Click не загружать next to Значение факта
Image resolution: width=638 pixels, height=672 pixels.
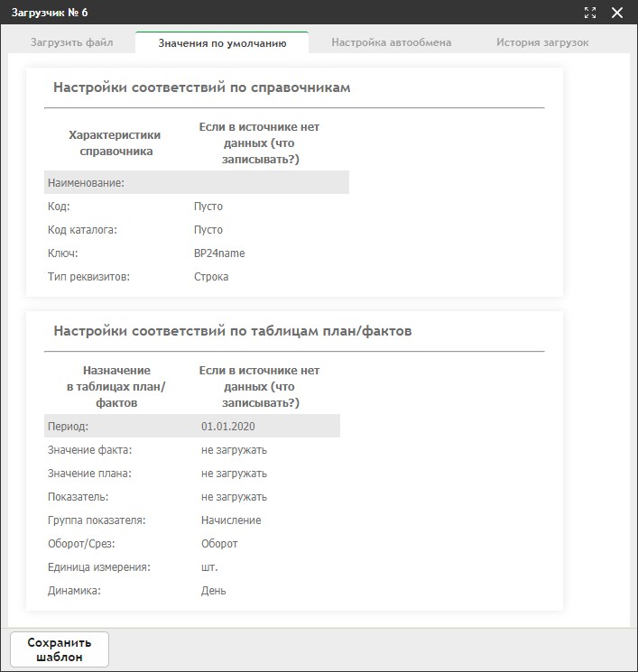(x=234, y=450)
